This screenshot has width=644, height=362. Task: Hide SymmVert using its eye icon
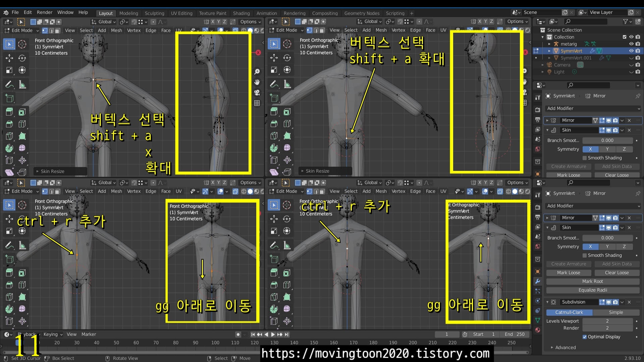pos(631,51)
